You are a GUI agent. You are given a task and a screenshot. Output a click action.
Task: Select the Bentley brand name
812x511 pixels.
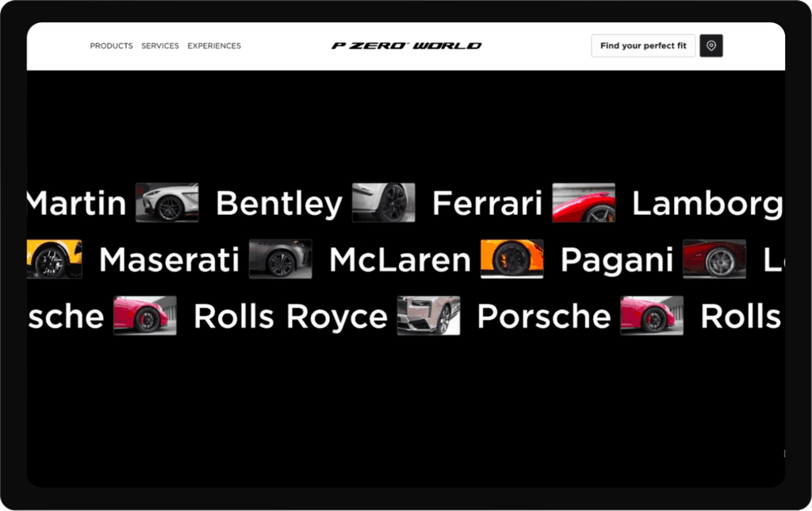[x=278, y=203]
